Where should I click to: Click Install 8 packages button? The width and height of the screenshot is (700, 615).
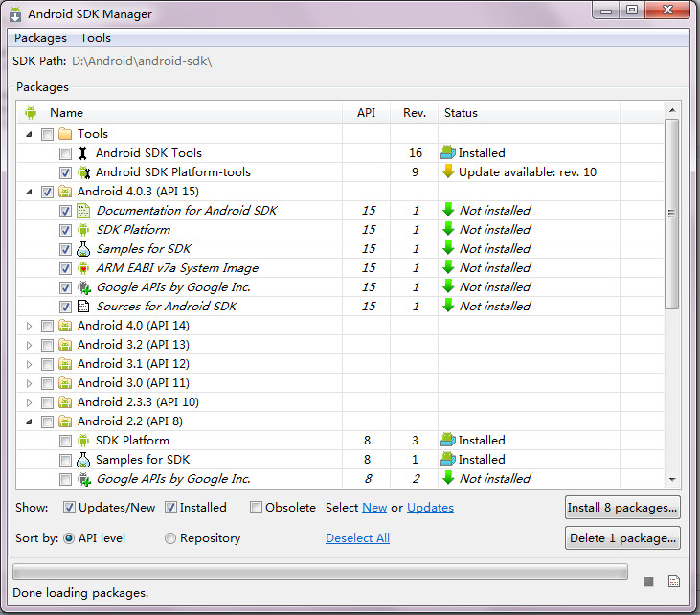pyautogui.click(x=622, y=508)
